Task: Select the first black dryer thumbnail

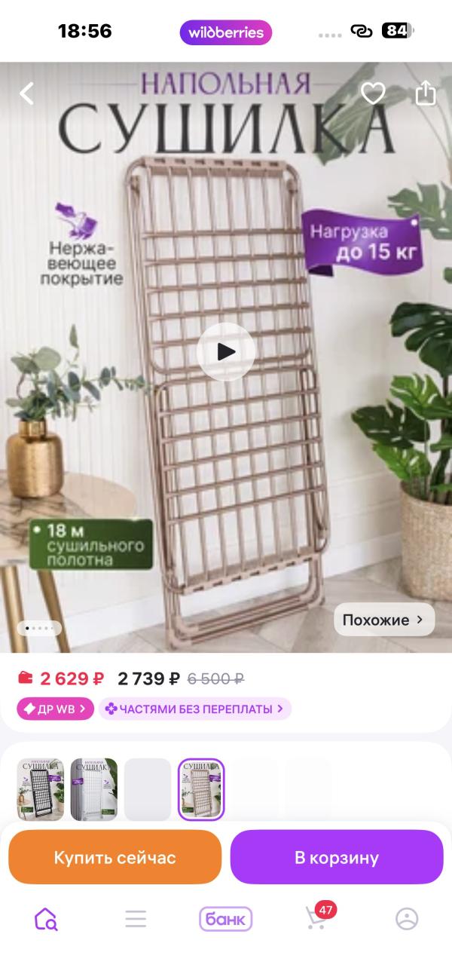Action: tap(41, 789)
